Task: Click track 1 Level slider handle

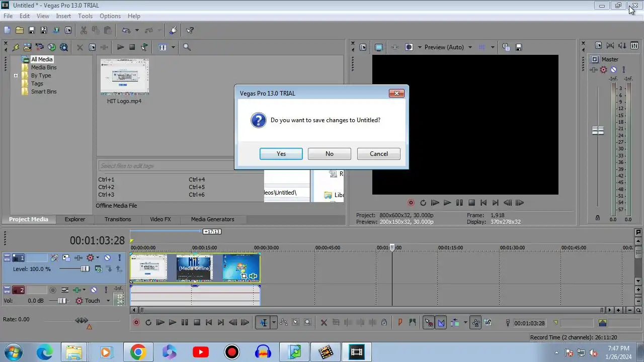Action: [86, 269]
